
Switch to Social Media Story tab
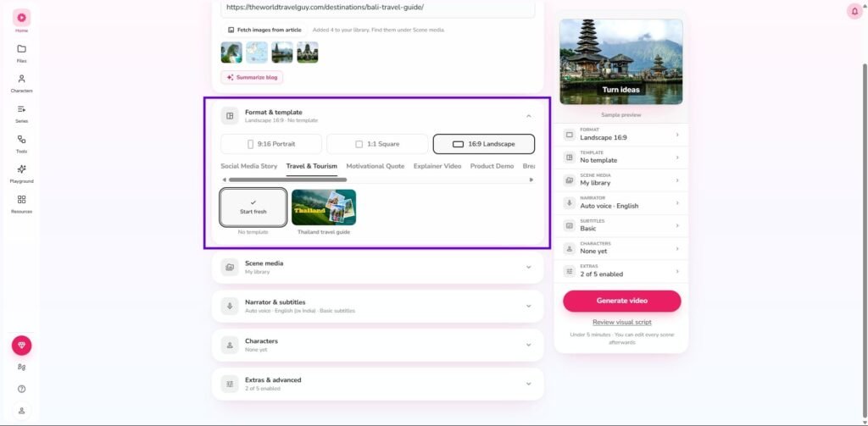[249, 166]
